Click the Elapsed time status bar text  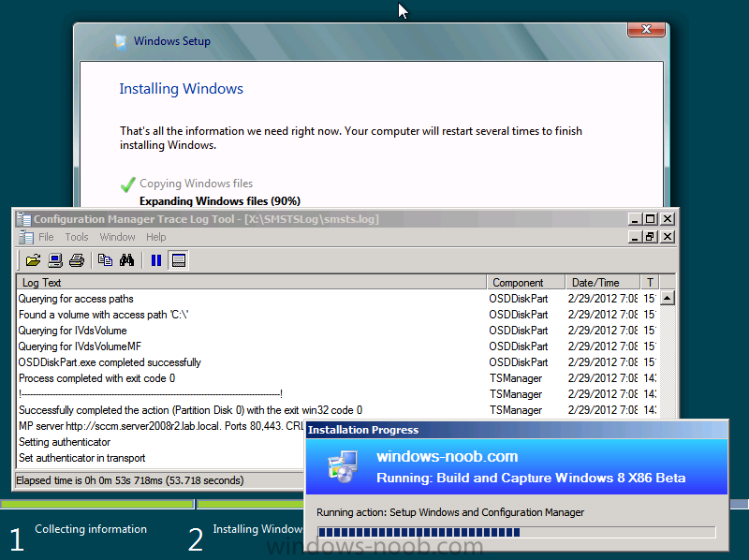click(x=130, y=480)
